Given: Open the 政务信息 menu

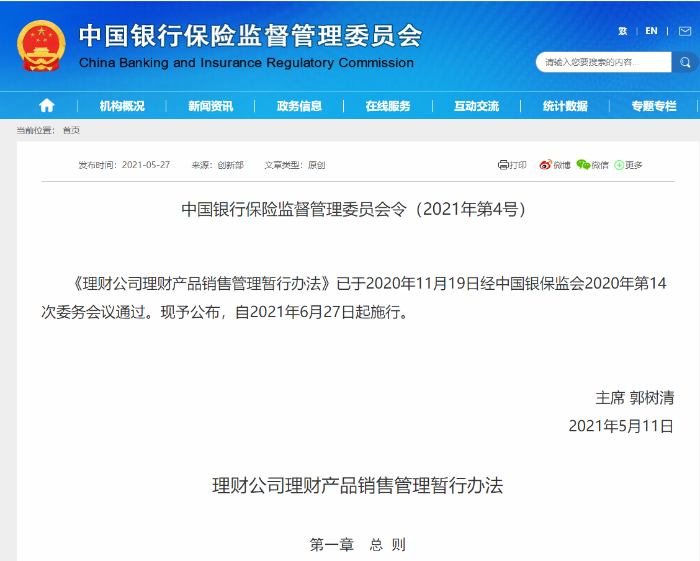Looking at the screenshot, I should pyautogui.click(x=299, y=106).
